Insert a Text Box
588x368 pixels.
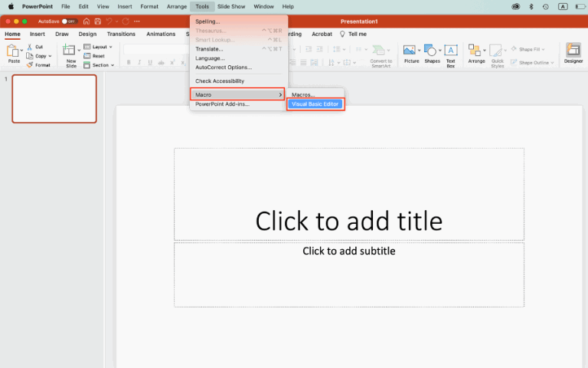click(451, 52)
